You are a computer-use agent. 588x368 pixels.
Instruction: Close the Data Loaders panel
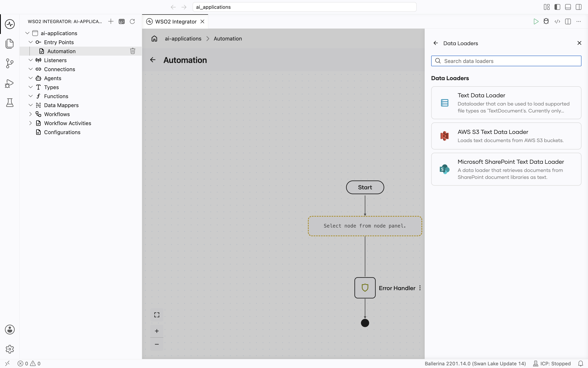[x=579, y=43]
